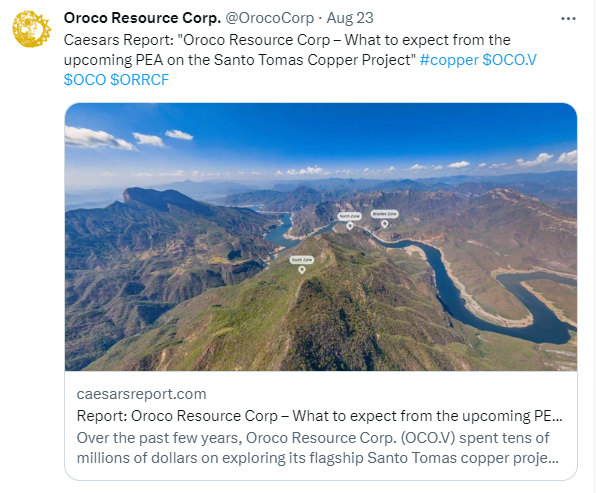Viewport: 596px width, 493px height.
Task: Click the caesarsreport.com domain text
Action: (x=141, y=394)
